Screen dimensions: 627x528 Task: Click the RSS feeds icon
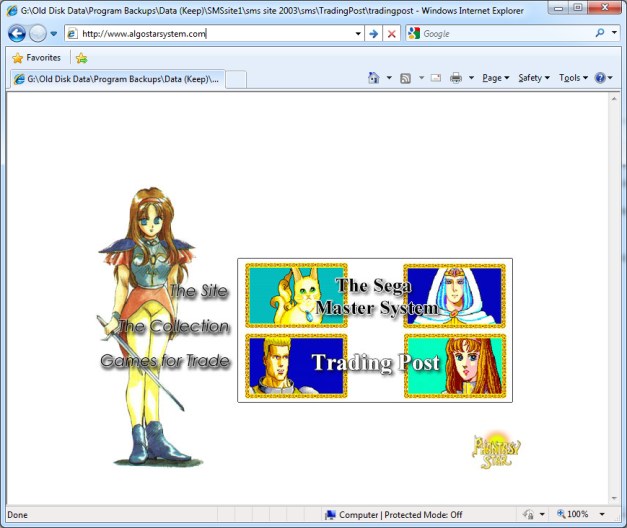(405, 78)
